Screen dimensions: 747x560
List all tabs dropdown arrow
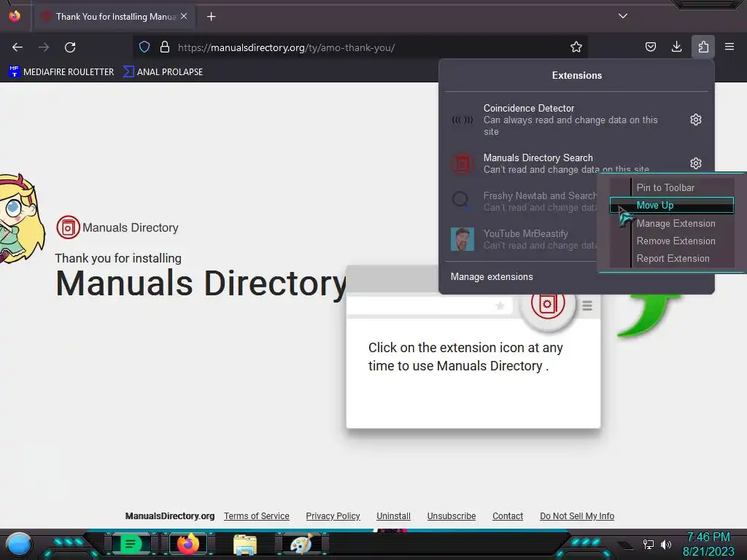(623, 16)
